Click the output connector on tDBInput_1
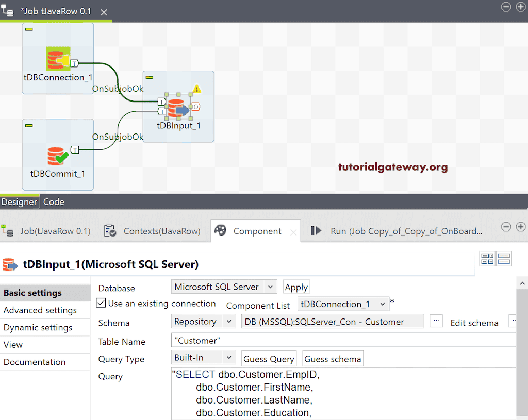Image resolution: width=528 pixels, height=420 pixels. (x=196, y=107)
